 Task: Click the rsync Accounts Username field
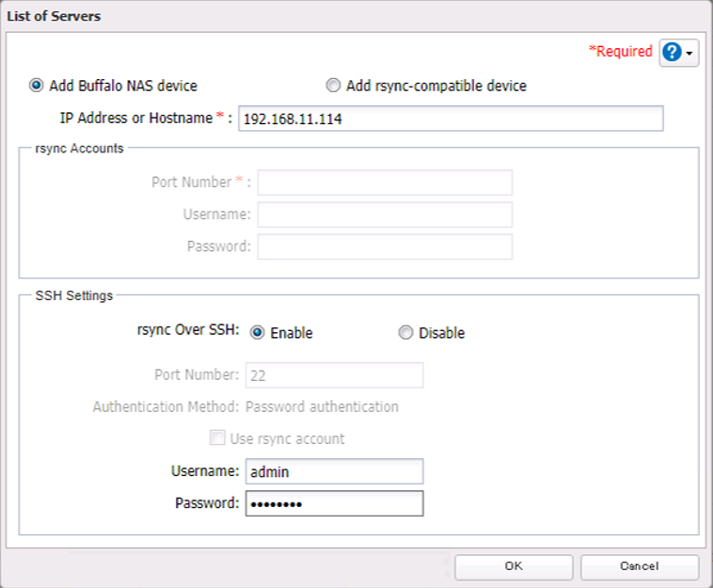pyautogui.click(x=385, y=215)
